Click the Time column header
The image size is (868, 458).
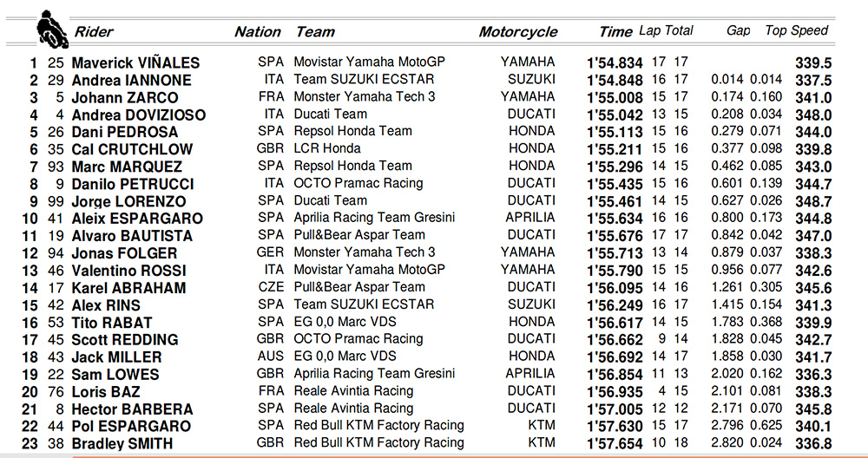point(615,32)
